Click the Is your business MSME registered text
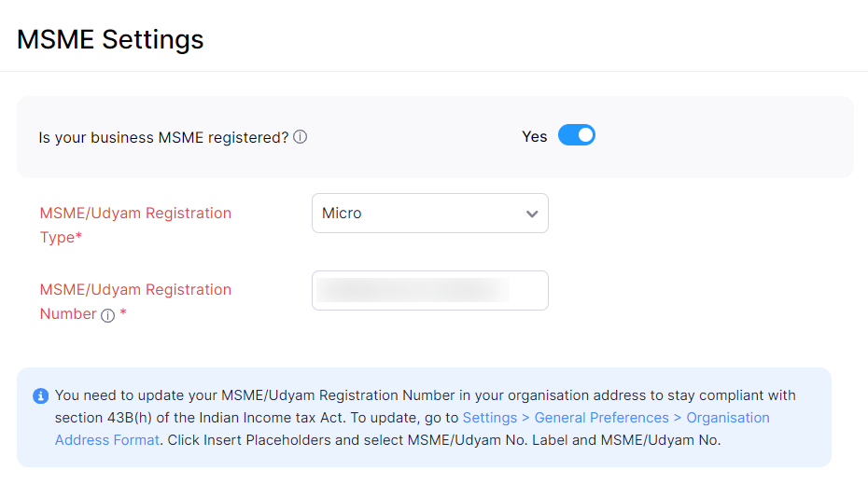868x498 pixels. point(163,137)
